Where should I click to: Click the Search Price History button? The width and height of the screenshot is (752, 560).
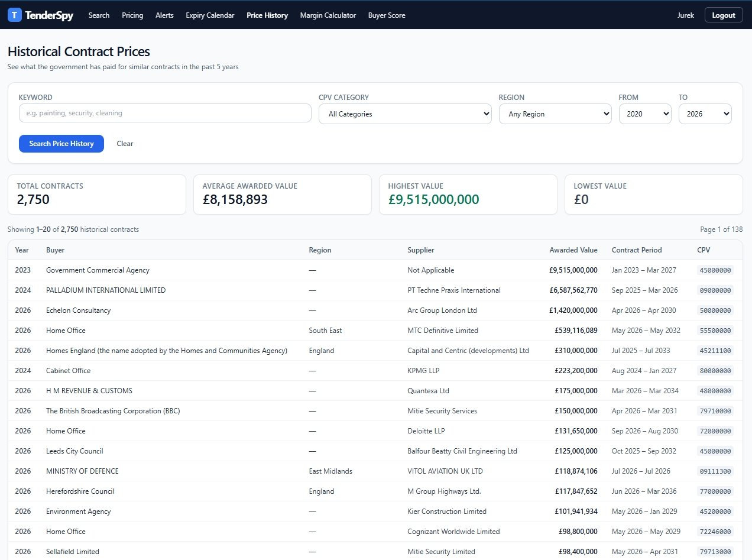(x=61, y=144)
